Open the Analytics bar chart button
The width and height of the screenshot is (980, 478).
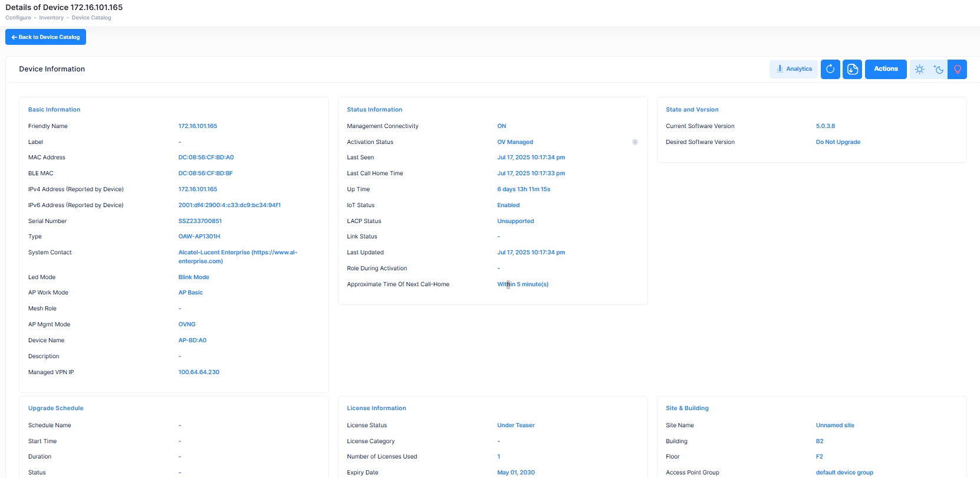(794, 69)
